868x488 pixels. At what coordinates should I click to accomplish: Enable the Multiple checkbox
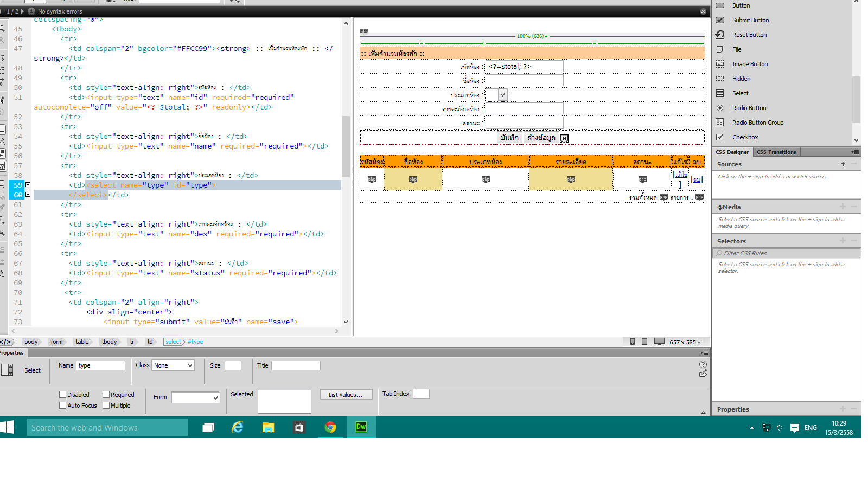click(106, 406)
